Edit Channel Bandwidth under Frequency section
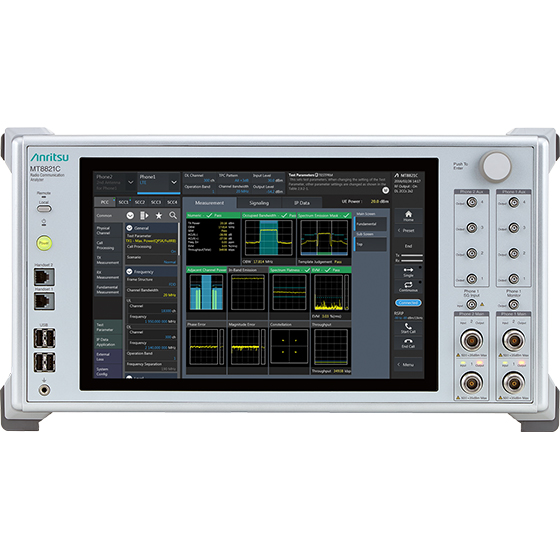The height and width of the screenshot is (560, 560). [151, 292]
